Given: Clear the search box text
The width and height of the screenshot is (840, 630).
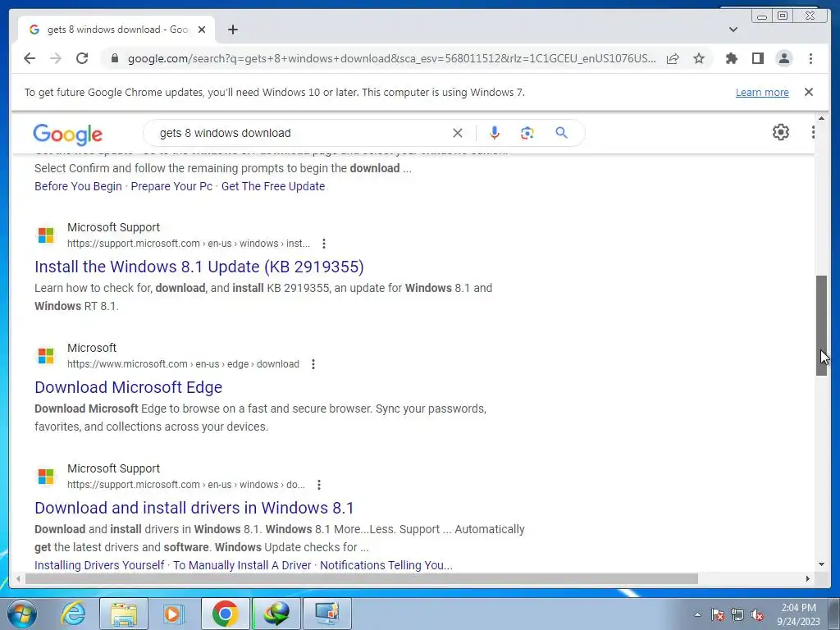Looking at the screenshot, I should pos(458,133).
